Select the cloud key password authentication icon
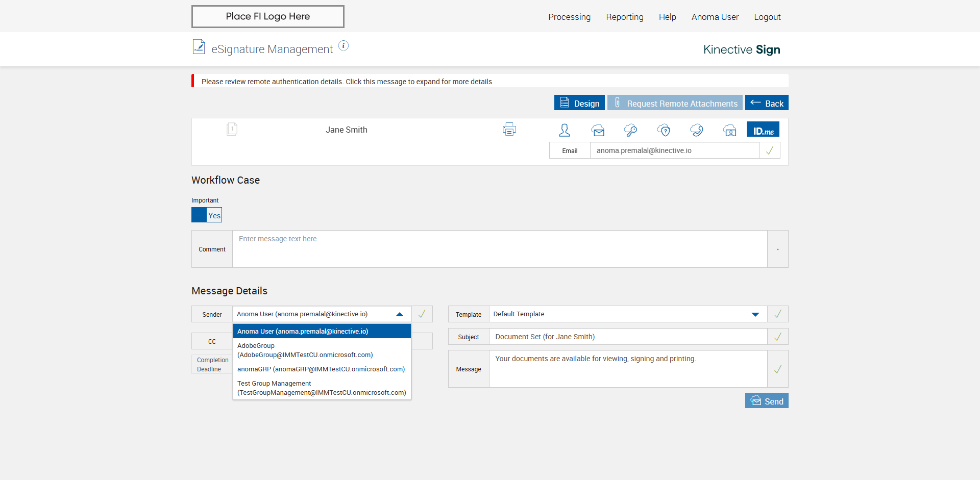 (630, 131)
